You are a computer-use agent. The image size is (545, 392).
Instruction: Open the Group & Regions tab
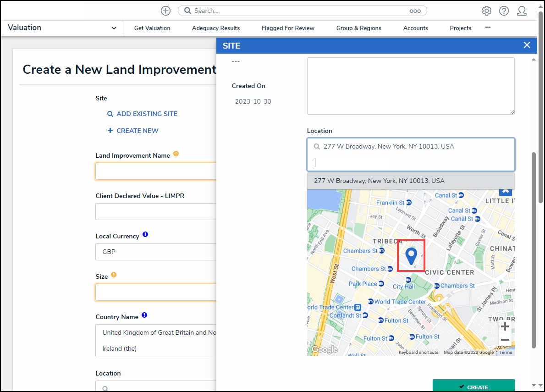click(x=359, y=28)
